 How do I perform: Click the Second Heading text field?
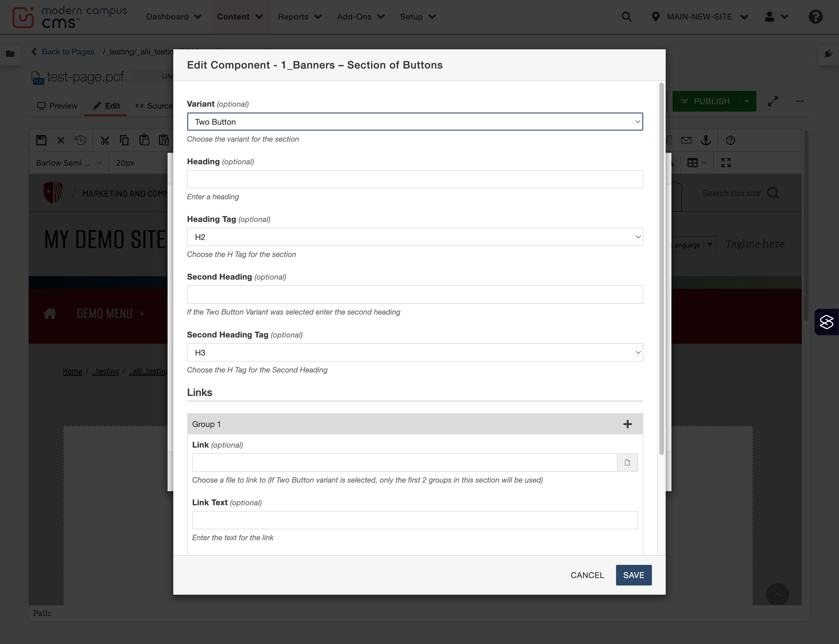[x=415, y=294]
